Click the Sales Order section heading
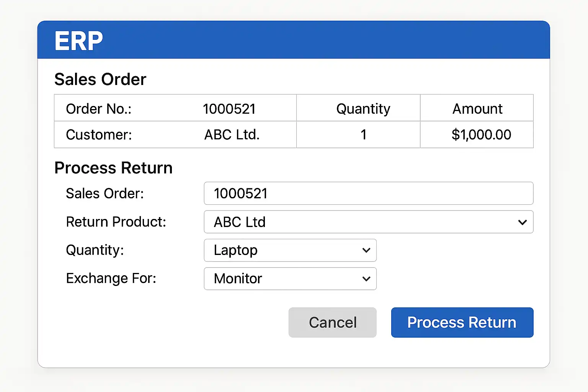This screenshot has height=392, width=588. point(100,80)
